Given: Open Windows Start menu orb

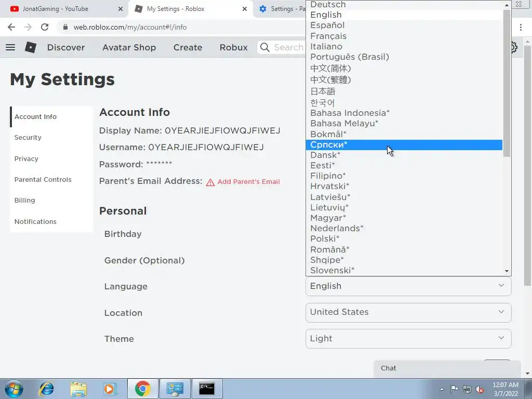Looking at the screenshot, I should click(x=14, y=389).
